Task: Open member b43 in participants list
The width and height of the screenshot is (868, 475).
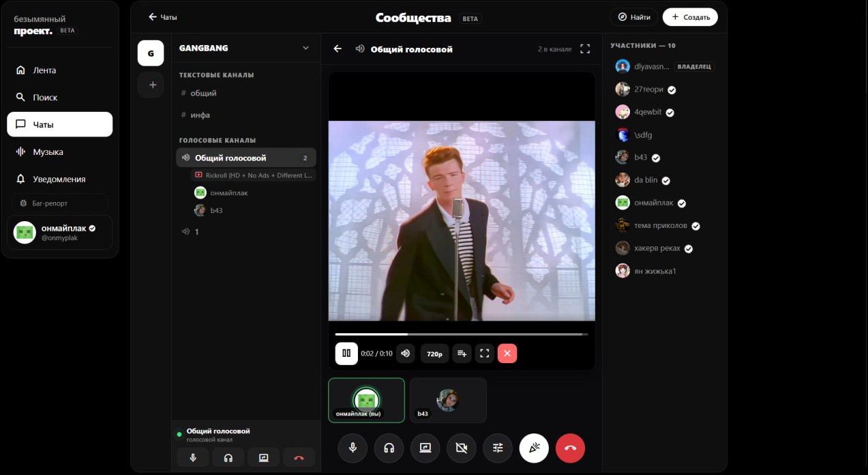Action: pyautogui.click(x=665, y=158)
